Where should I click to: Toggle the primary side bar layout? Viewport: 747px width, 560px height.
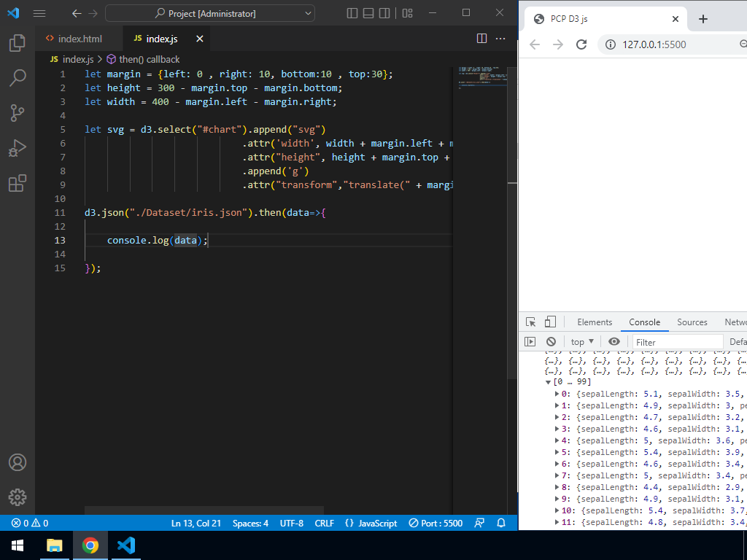point(353,13)
